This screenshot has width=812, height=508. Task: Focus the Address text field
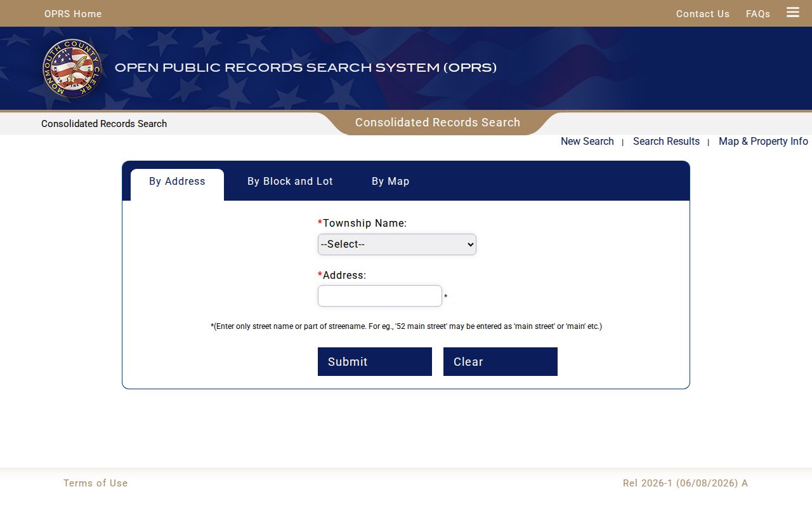[380, 296]
